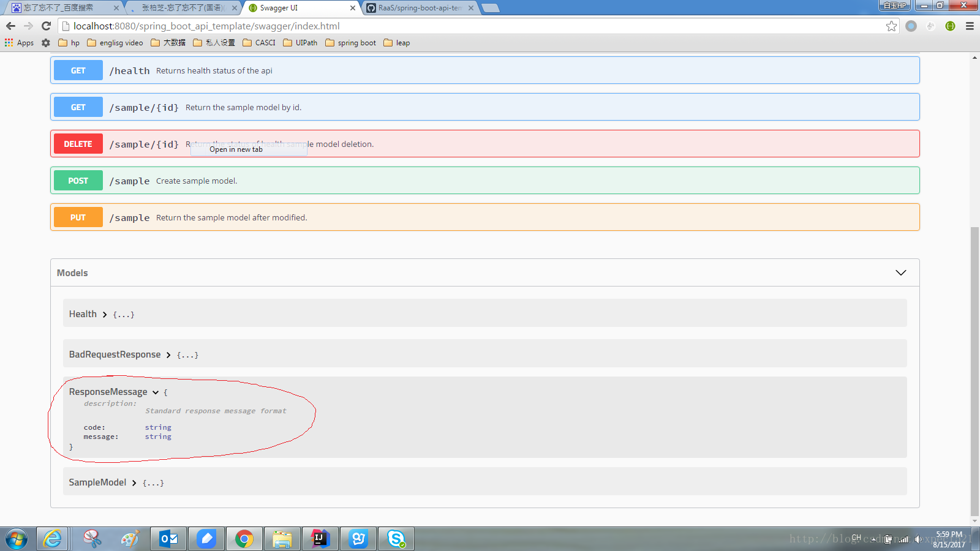Collapse the ResponseMessage model
The width and height of the screenshot is (980, 551).
tap(156, 392)
